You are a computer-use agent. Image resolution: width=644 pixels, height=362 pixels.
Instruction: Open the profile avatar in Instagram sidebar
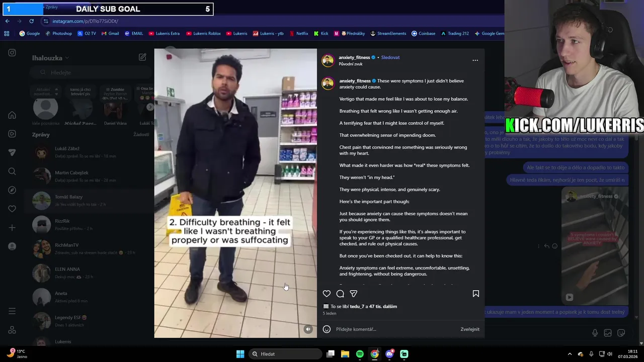[12, 246]
